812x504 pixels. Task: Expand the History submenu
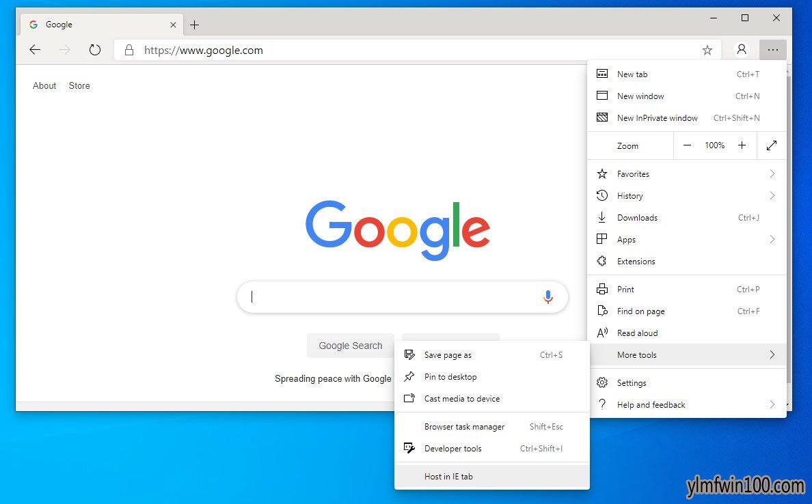pyautogui.click(x=687, y=195)
